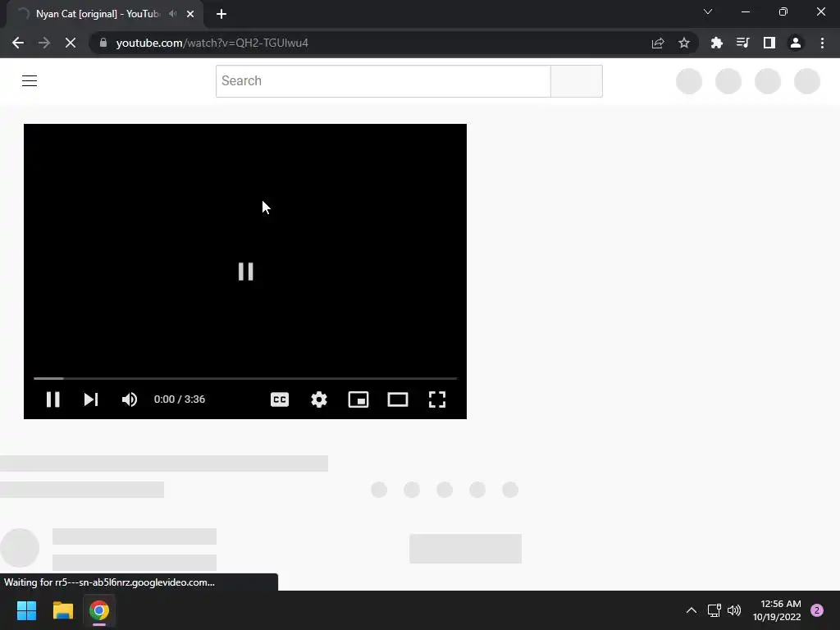840x630 pixels.
Task: Go back to the previous page
Action: point(18,43)
